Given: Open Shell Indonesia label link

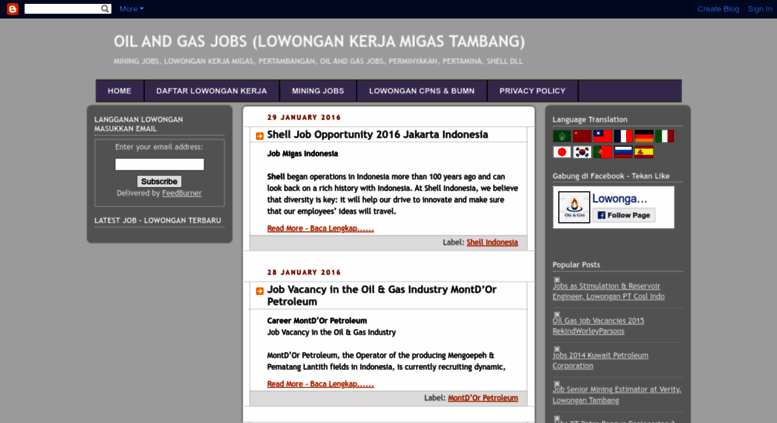Looking at the screenshot, I should [x=492, y=242].
